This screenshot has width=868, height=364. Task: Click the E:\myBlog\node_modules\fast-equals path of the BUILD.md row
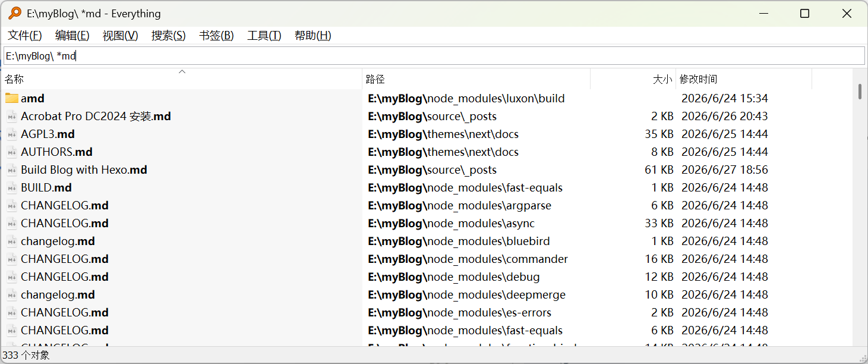465,187
